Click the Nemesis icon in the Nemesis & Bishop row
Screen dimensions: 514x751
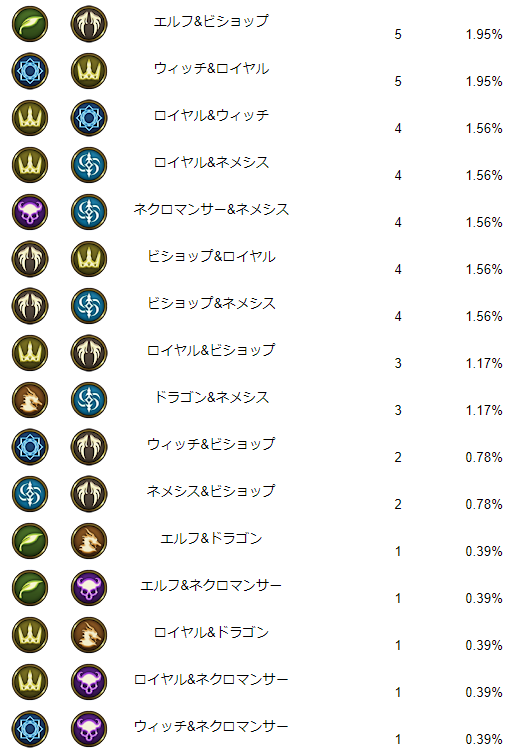click(x=30, y=493)
